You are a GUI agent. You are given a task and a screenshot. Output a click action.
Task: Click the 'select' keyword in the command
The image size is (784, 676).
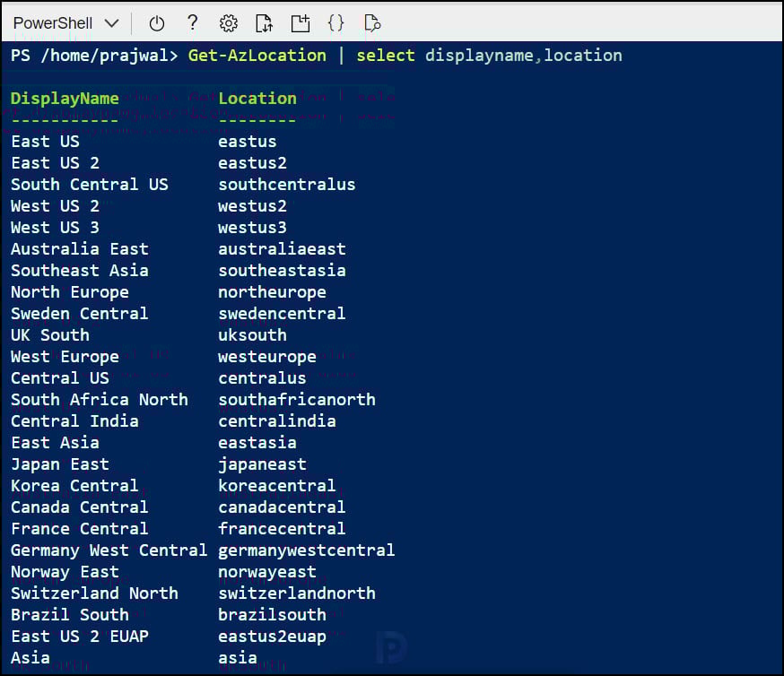tap(386, 56)
